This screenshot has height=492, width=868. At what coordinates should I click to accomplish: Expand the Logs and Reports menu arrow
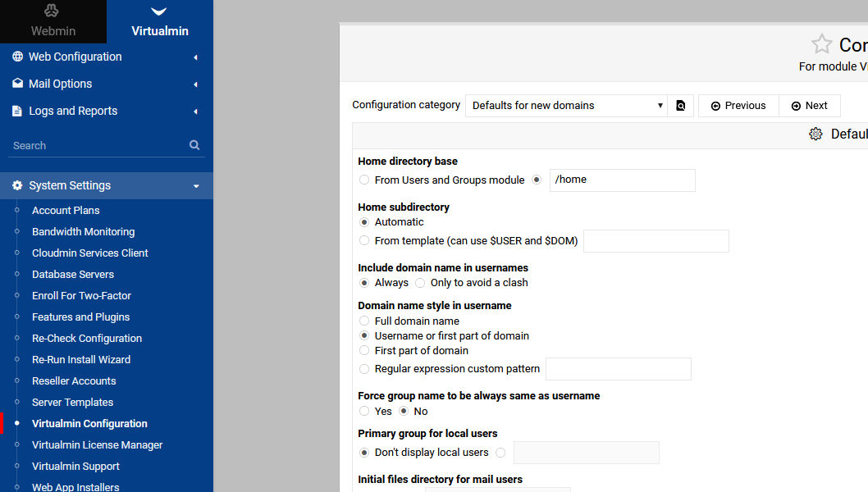click(x=195, y=112)
